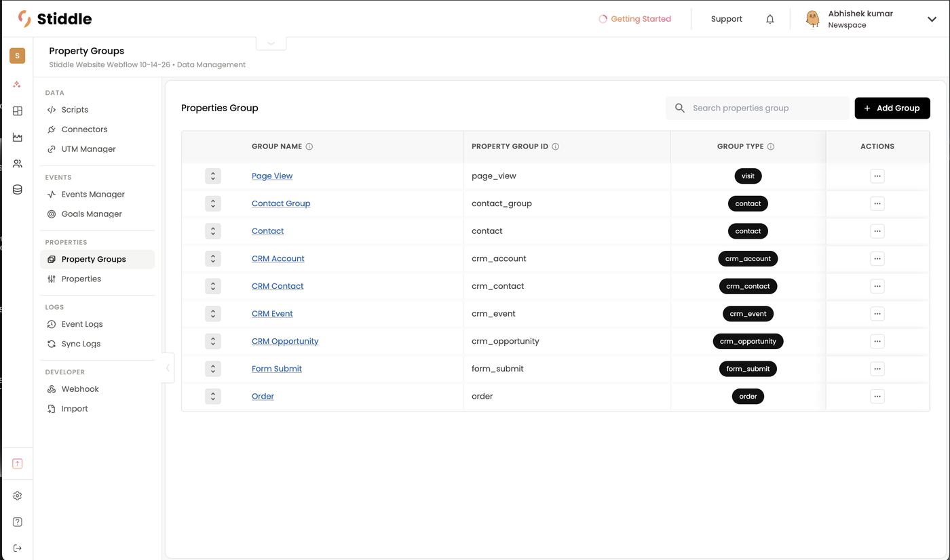Open the analytics chart icon in left rail
This screenshot has height=560, width=950.
[18, 137]
